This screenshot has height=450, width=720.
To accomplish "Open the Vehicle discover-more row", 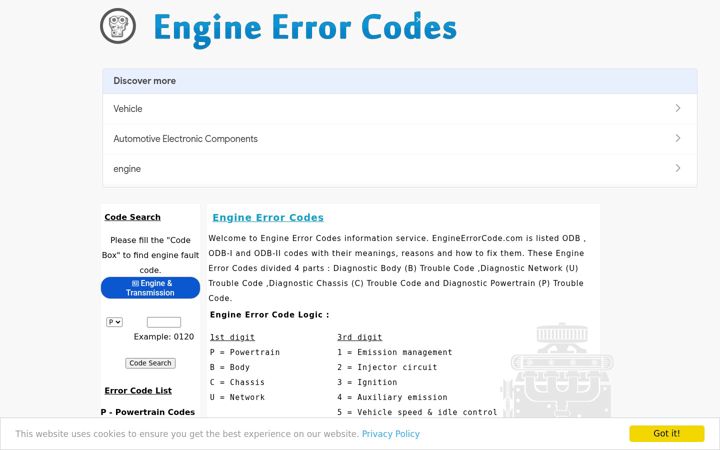I will (x=399, y=109).
